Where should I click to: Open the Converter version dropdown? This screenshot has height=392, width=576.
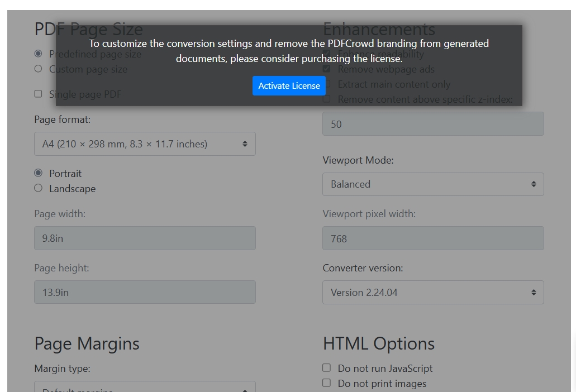pyautogui.click(x=433, y=292)
